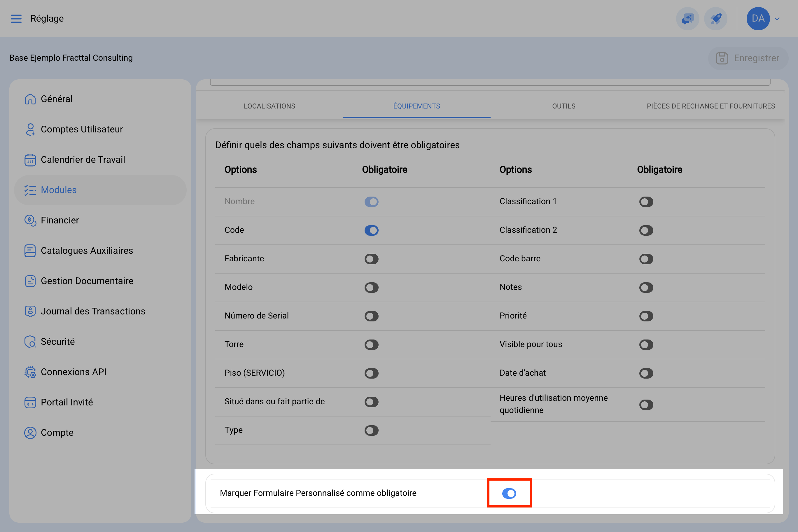Screen dimensions: 798x532
Task: Switch to the OUTILS tab
Action: [x=563, y=106]
